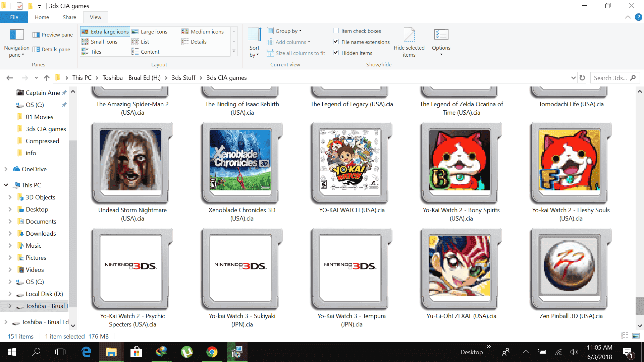644x362 pixels.
Task: Select Tiles layout view
Action: point(92,52)
